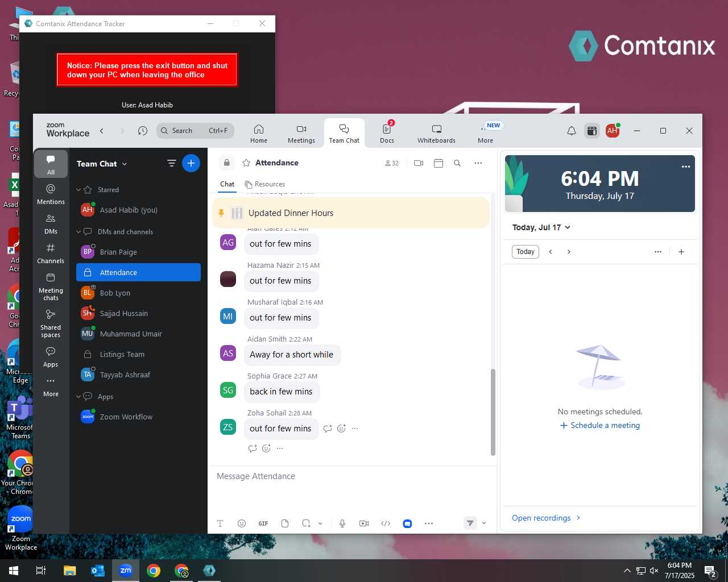Open the GIF picker
728x582 pixels.
point(263,523)
